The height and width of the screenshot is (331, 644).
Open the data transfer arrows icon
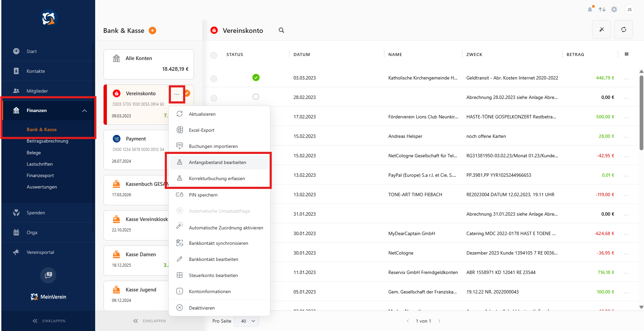[x=602, y=9]
